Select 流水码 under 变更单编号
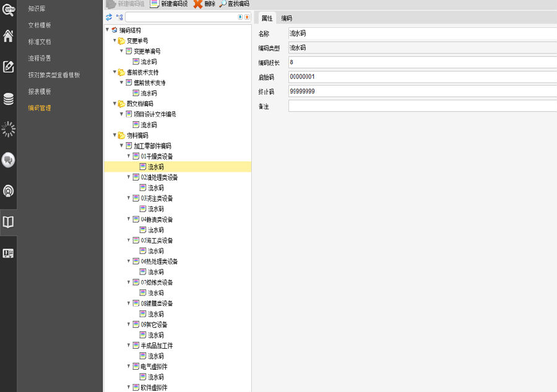Image resolution: width=557 pixels, height=392 pixels. (149, 62)
